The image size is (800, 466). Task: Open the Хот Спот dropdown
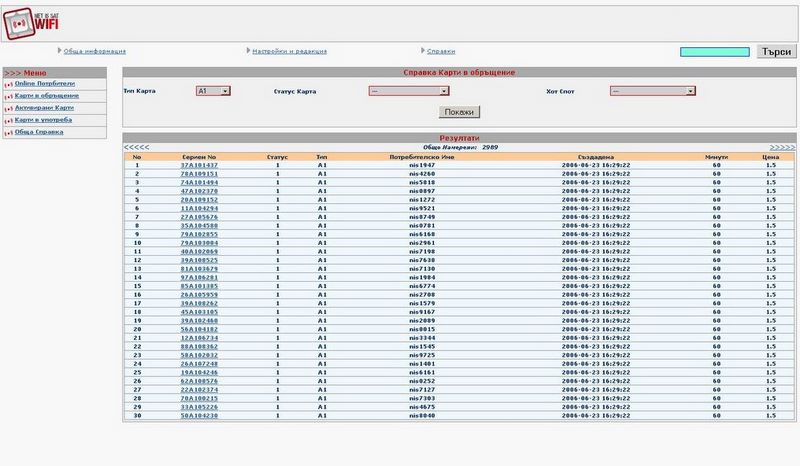coord(652,91)
